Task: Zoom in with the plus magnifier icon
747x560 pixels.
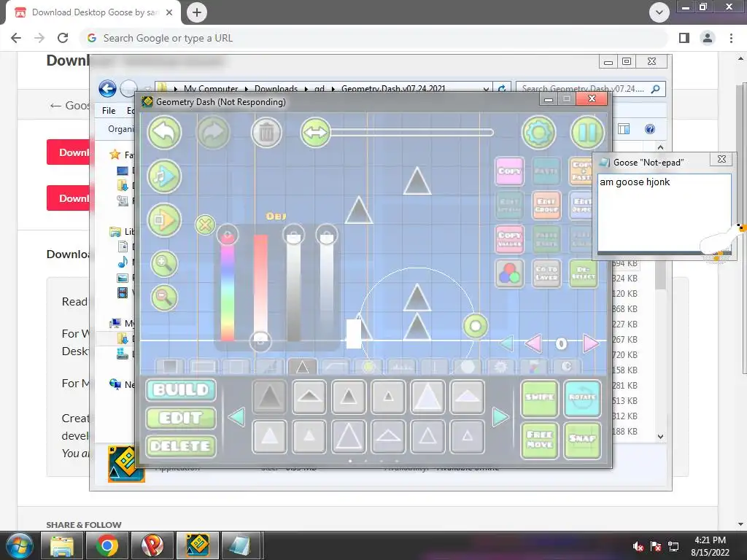Action: pyautogui.click(x=164, y=263)
